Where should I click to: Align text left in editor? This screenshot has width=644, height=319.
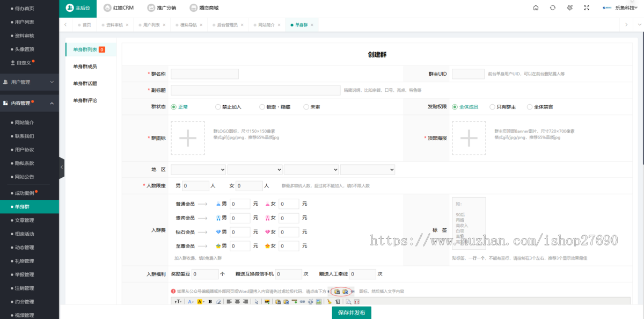(x=229, y=302)
